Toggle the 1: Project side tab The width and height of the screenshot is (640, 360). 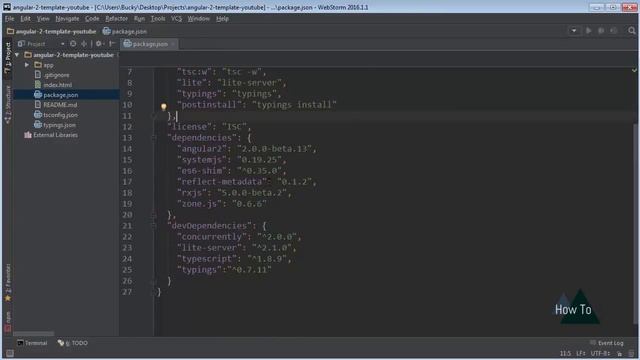point(7,58)
